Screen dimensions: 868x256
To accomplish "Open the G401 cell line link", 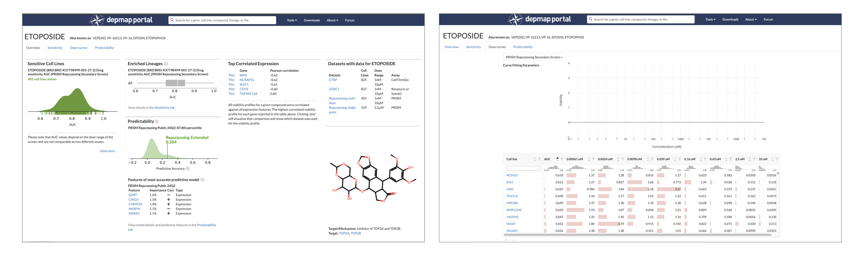I will click(510, 189).
